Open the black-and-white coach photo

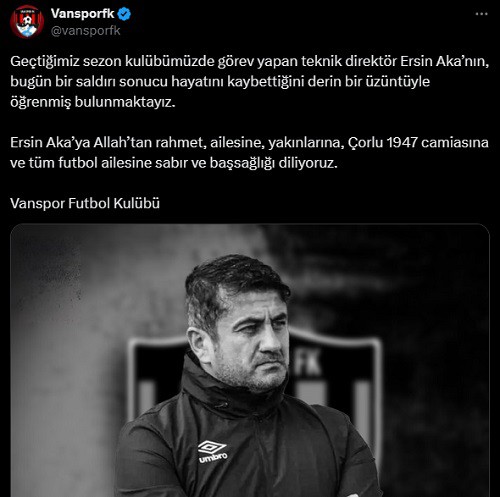point(250,360)
